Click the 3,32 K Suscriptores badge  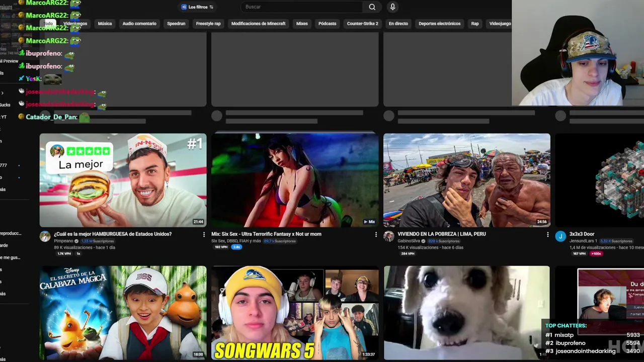pos(616,241)
